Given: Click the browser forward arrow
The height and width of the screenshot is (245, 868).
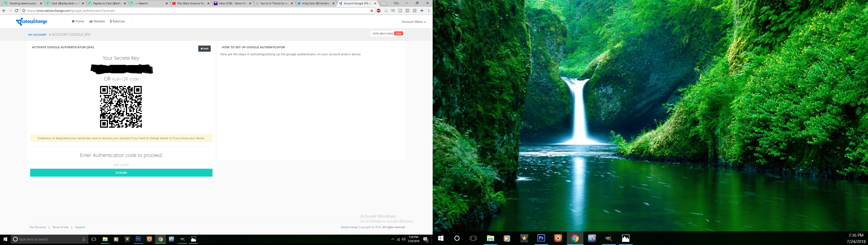Looking at the screenshot, I should (x=10, y=11).
